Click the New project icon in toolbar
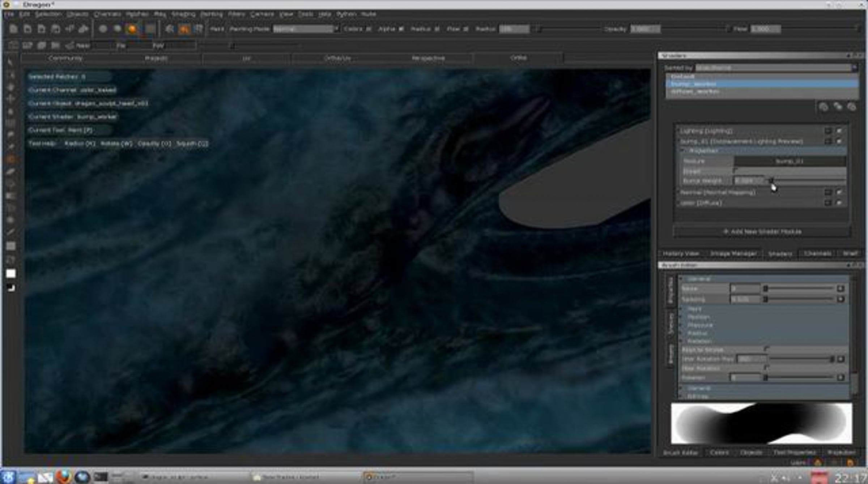868x484 pixels. (x=13, y=29)
